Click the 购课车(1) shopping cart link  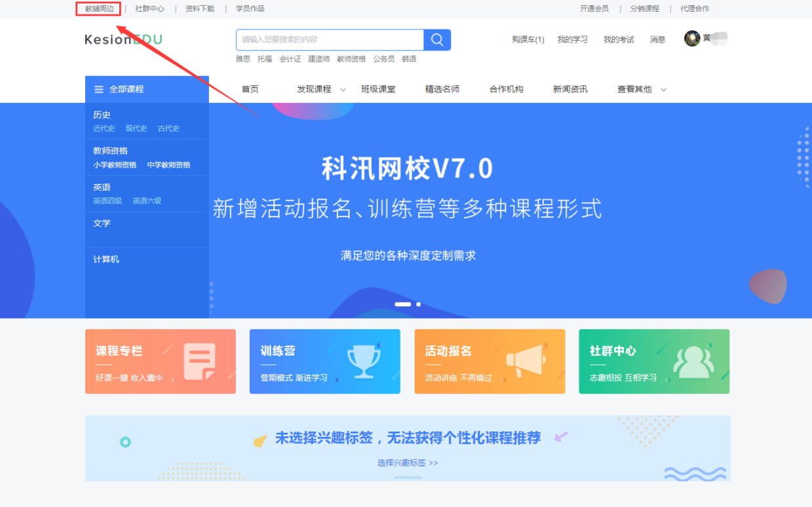point(528,39)
